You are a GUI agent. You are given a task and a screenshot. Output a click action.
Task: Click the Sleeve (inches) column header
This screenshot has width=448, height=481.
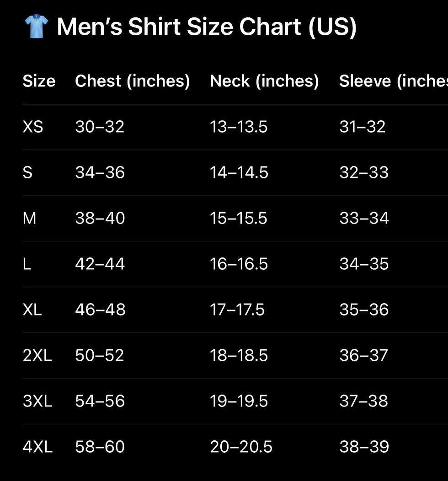[x=394, y=81]
